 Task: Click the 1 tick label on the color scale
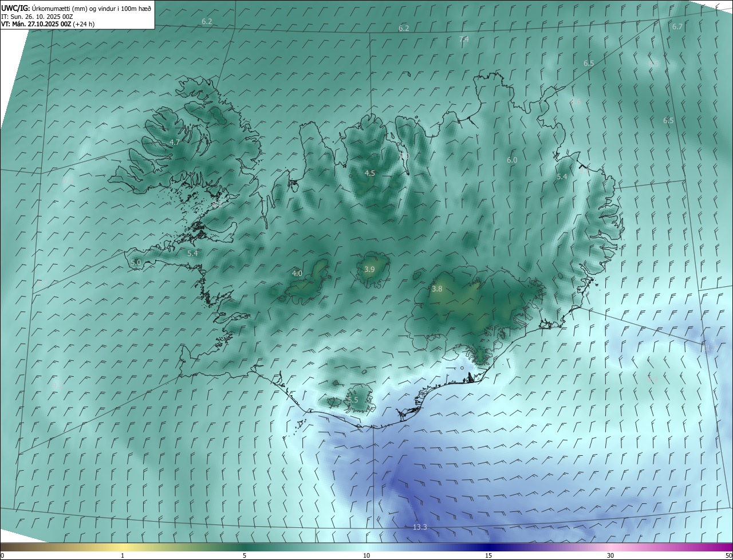click(123, 555)
